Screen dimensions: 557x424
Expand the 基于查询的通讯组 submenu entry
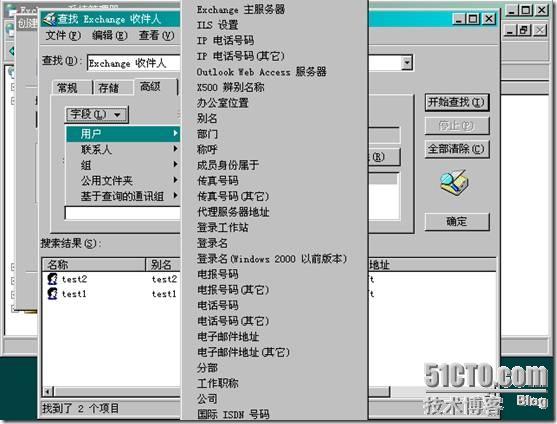(x=123, y=196)
